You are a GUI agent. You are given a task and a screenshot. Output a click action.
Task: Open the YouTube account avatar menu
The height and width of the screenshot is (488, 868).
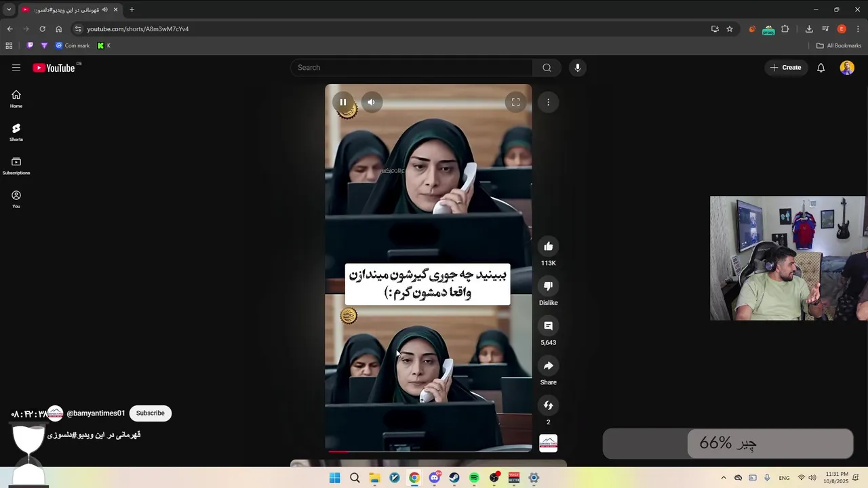(x=847, y=68)
